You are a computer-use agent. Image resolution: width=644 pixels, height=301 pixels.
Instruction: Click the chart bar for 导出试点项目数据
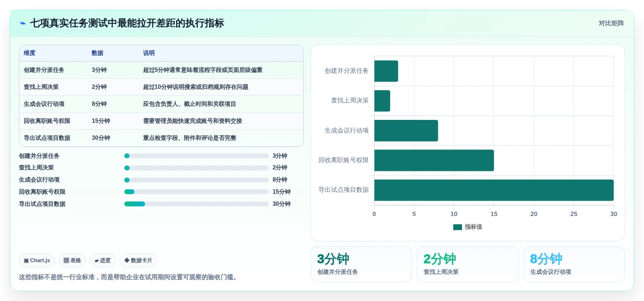494,190
